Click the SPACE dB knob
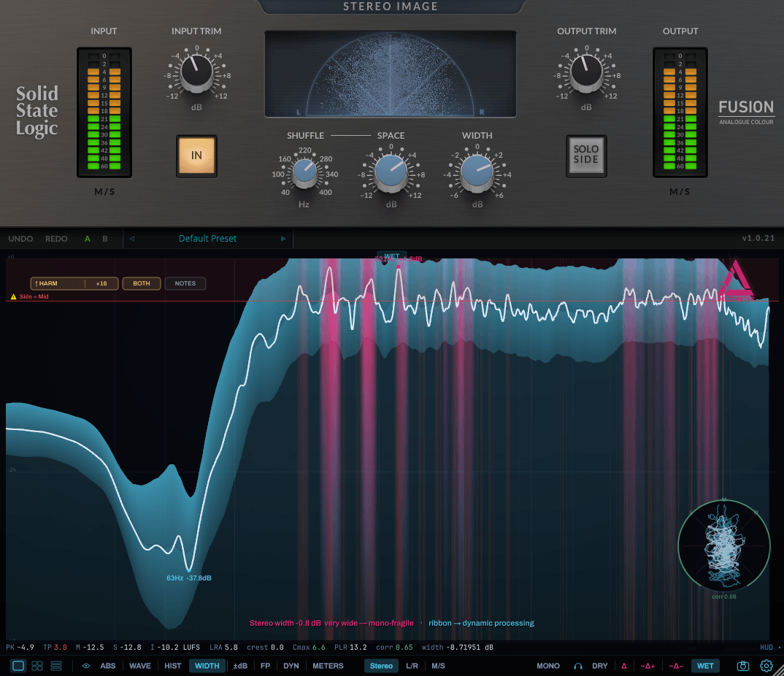Screen dimensions: 784x676 [x=391, y=173]
